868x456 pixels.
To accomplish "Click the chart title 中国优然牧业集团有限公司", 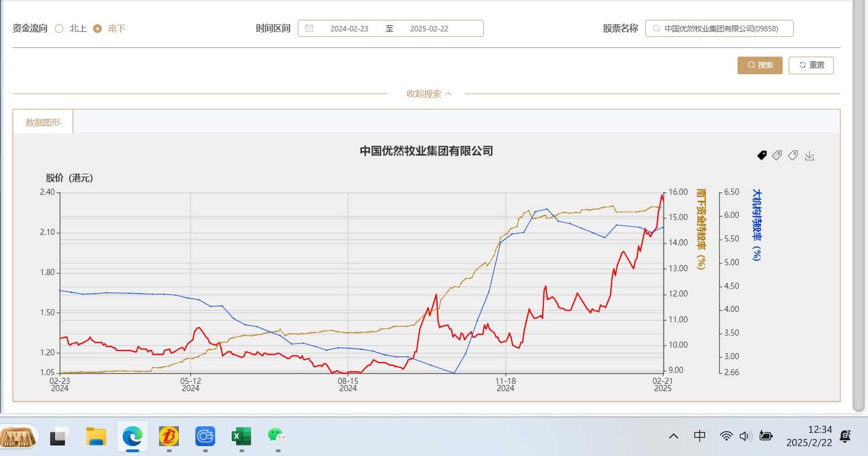I will pyautogui.click(x=427, y=151).
